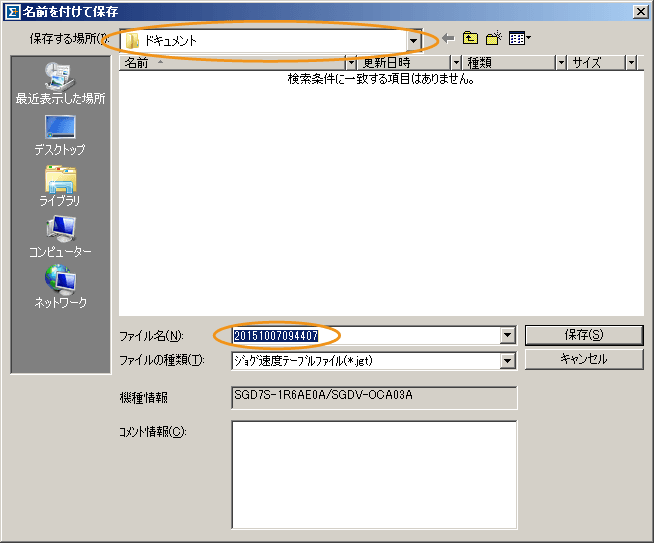Viewport: 654px width, 543px height.
Task: Open the 更新日時 column filter arrow
Action: click(x=456, y=63)
